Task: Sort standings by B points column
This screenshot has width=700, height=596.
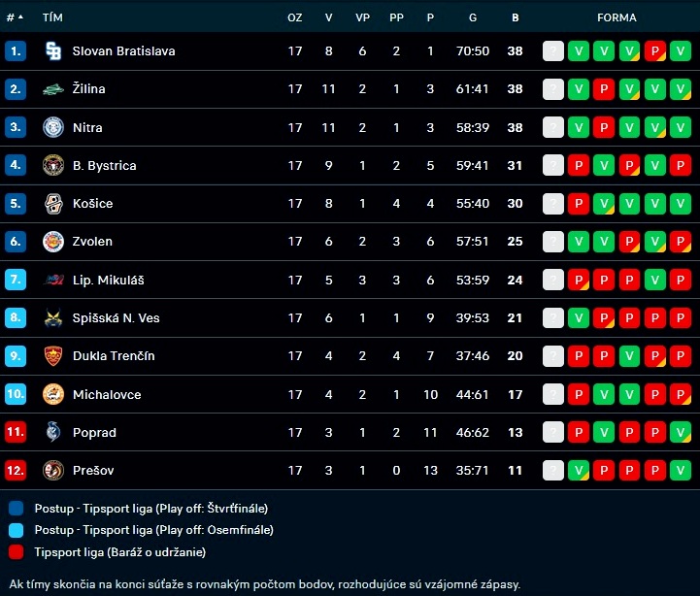Action: [x=515, y=17]
